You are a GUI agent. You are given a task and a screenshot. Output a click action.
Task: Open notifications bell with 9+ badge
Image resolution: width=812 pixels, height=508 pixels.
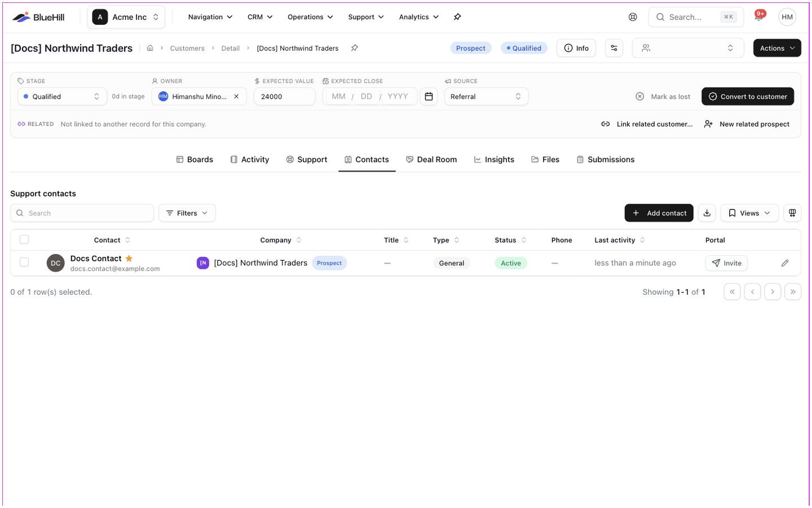[x=759, y=17]
